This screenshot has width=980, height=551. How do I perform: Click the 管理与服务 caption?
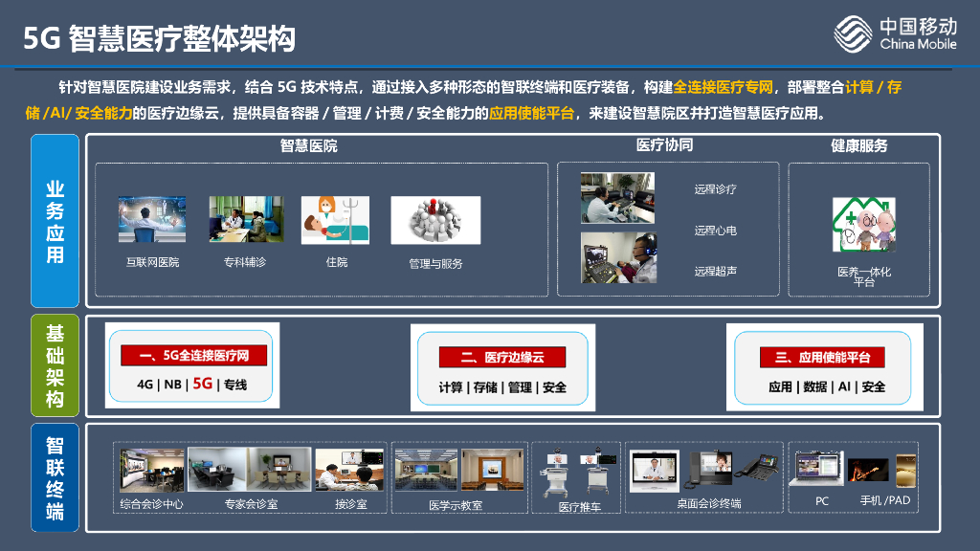tap(435, 264)
